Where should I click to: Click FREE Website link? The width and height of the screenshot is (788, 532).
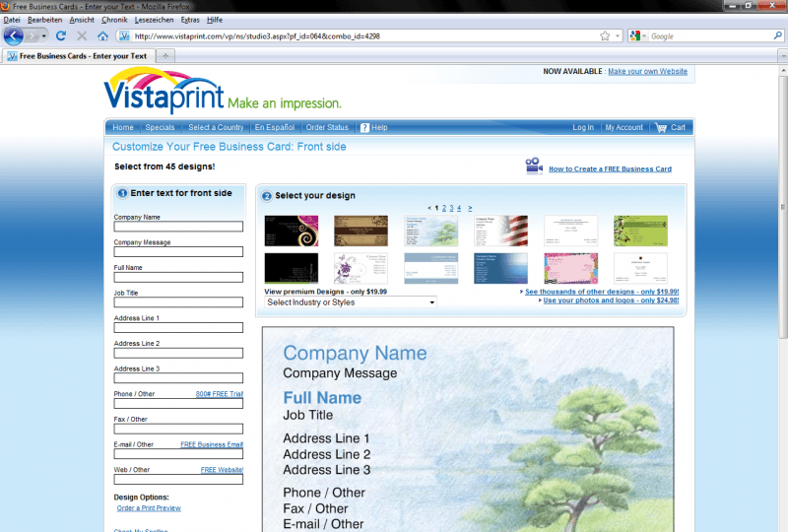222,470
